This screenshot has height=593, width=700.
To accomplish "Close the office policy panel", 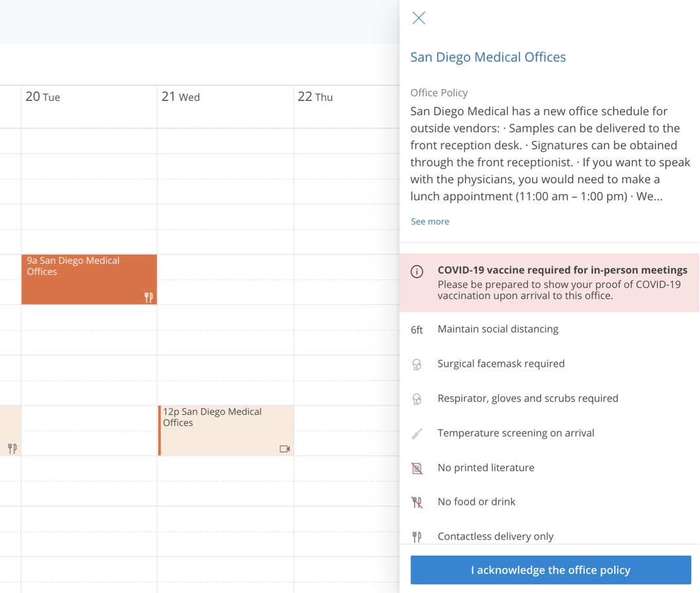I will pyautogui.click(x=418, y=18).
